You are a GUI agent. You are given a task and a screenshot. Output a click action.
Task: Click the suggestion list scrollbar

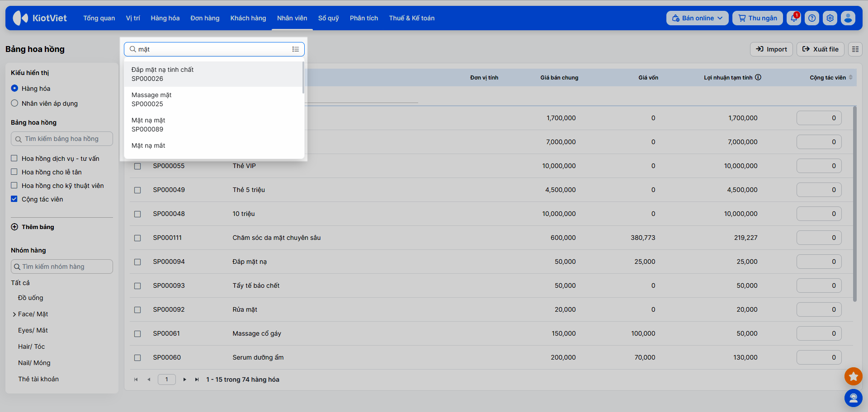pyautogui.click(x=303, y=78)
